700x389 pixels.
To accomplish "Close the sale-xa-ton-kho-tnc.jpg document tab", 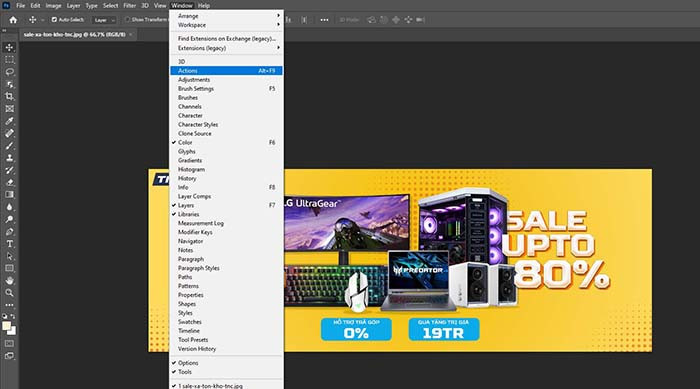I will coord(130,34).
